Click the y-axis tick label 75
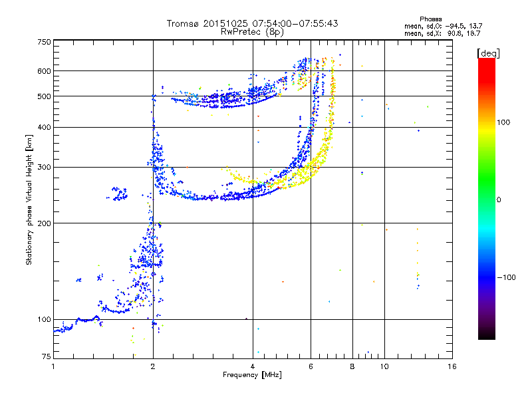 (x=46, y=357)
